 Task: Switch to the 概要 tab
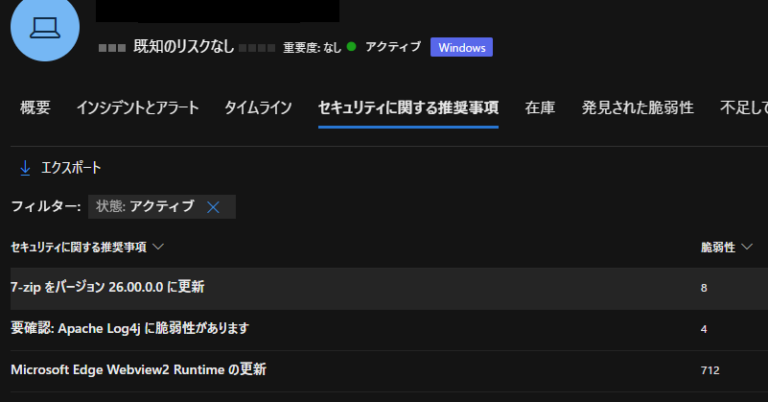[x=35, y=108]
